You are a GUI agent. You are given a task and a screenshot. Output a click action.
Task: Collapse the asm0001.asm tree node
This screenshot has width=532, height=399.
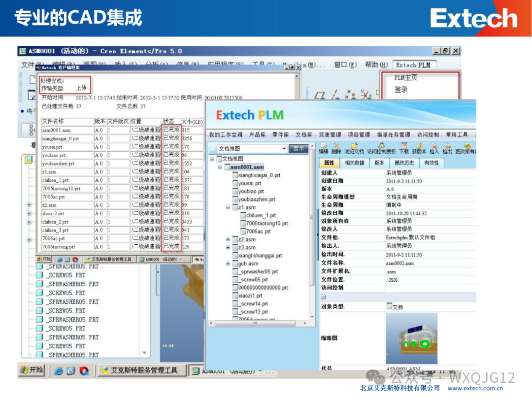(x=220, y=167)
